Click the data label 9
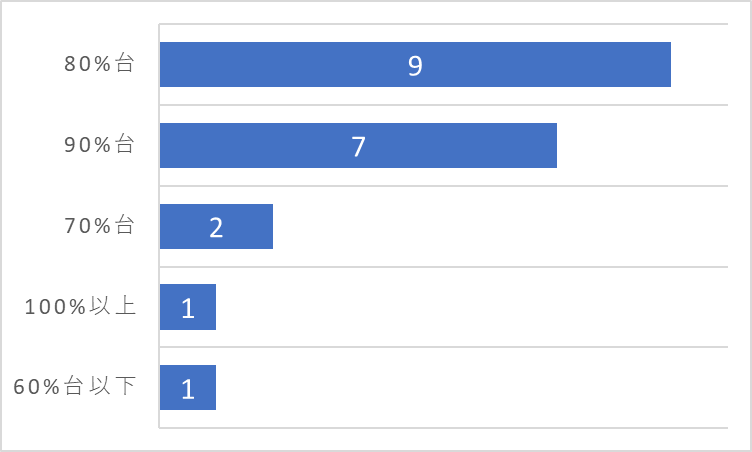752x452 pixels. 415,65
